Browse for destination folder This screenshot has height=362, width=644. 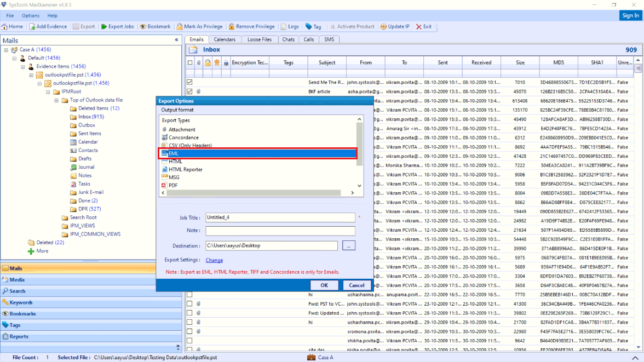tap(349, 246)
